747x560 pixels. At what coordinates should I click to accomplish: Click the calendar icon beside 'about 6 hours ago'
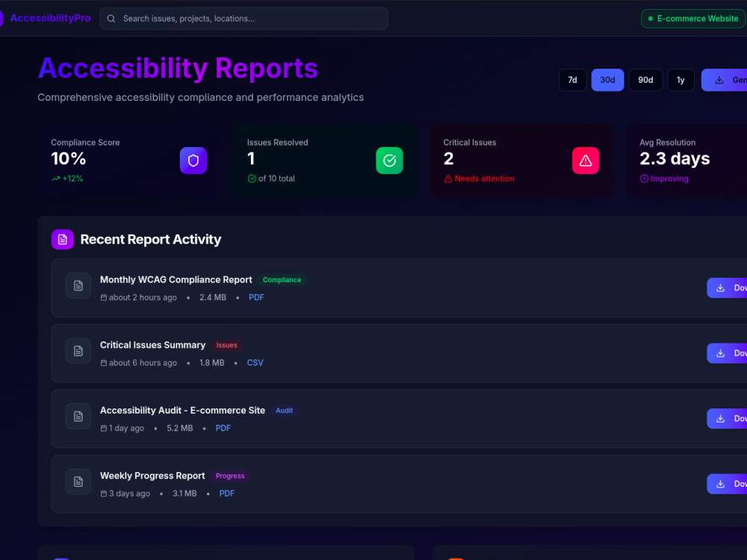coord(103,363)
